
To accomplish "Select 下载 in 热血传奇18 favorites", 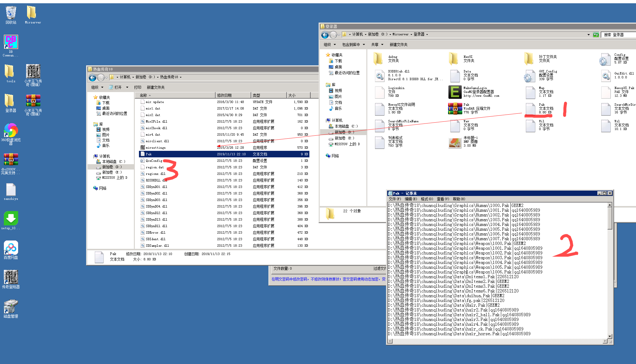I will 103,103.
